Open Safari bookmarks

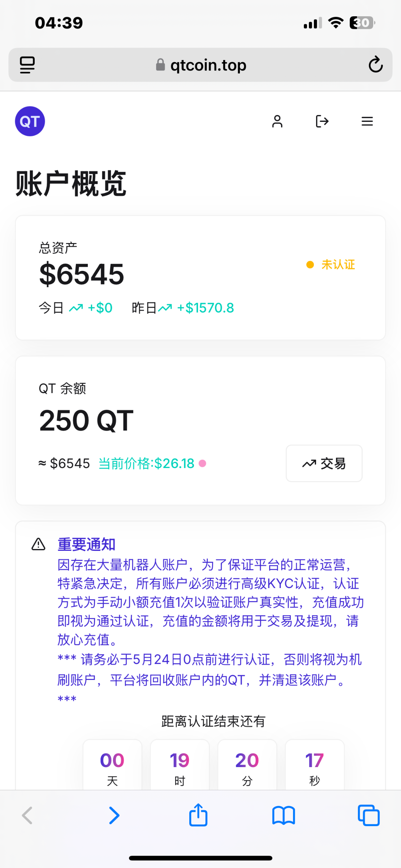click(284, 815)
